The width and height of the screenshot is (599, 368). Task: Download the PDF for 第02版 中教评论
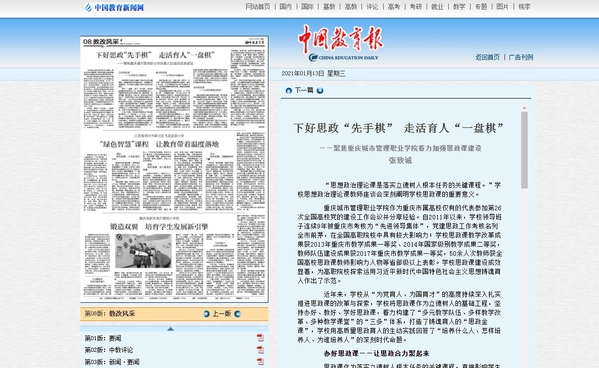tap(260, 350)
